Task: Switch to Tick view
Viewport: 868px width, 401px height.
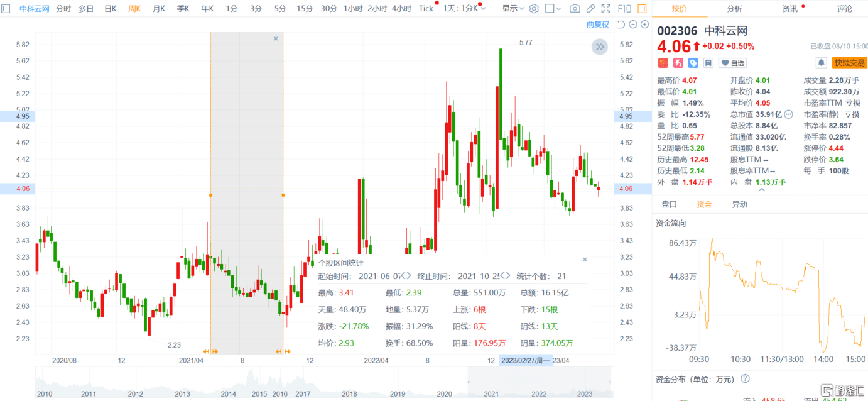Action: pyautogui.click(x=426, y=9)
